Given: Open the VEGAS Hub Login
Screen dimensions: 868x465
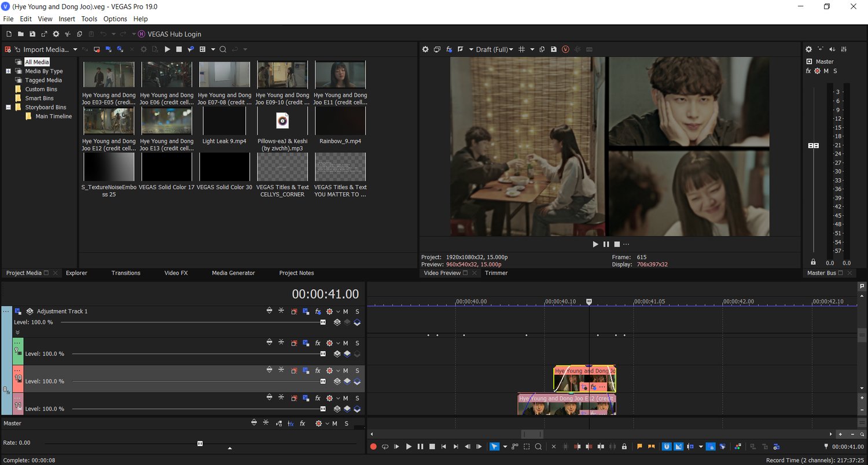Looking at the screenshot, I should coord(170,34).
